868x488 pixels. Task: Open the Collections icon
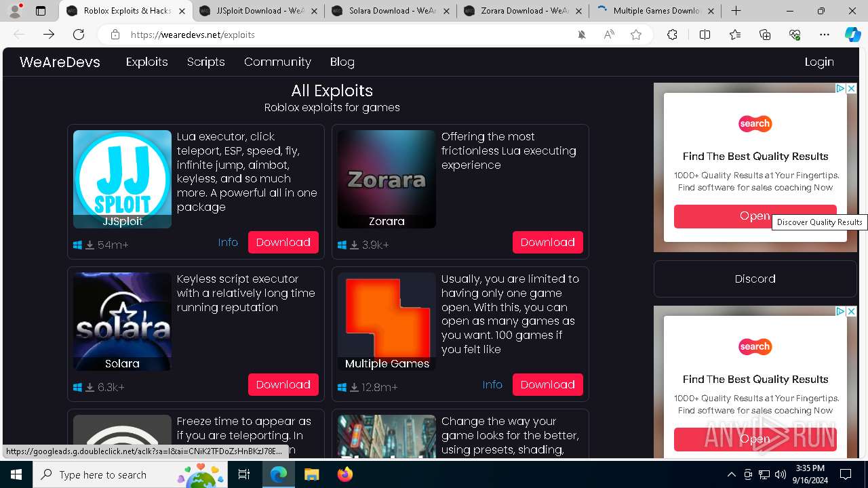pyautogui.click(x=765, y=35)
